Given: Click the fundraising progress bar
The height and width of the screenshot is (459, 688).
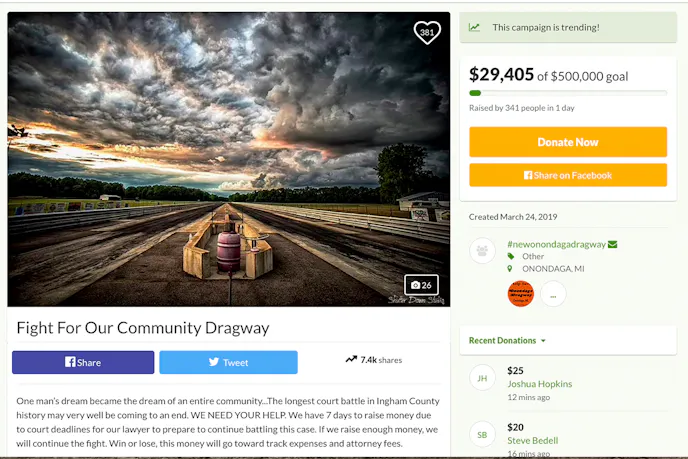Looking at the screenshot, I should [x=568, y=93].
